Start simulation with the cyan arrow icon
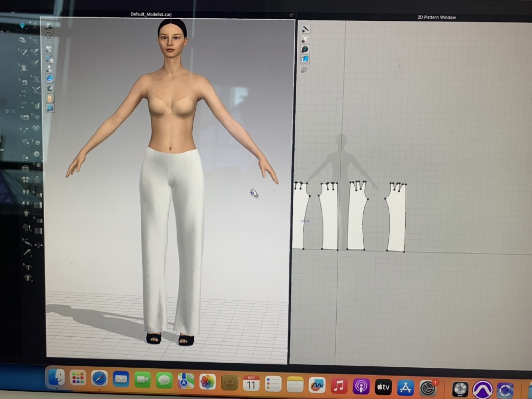 [22, 25]
